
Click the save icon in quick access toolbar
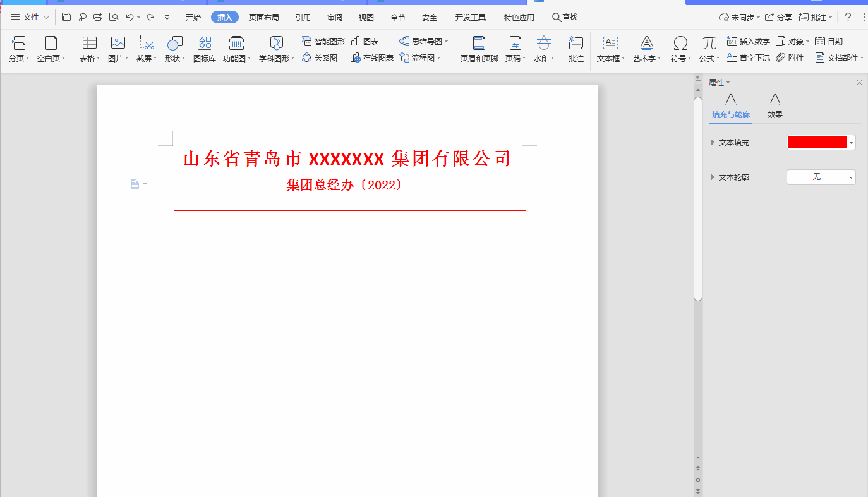[x=66, y=17]
